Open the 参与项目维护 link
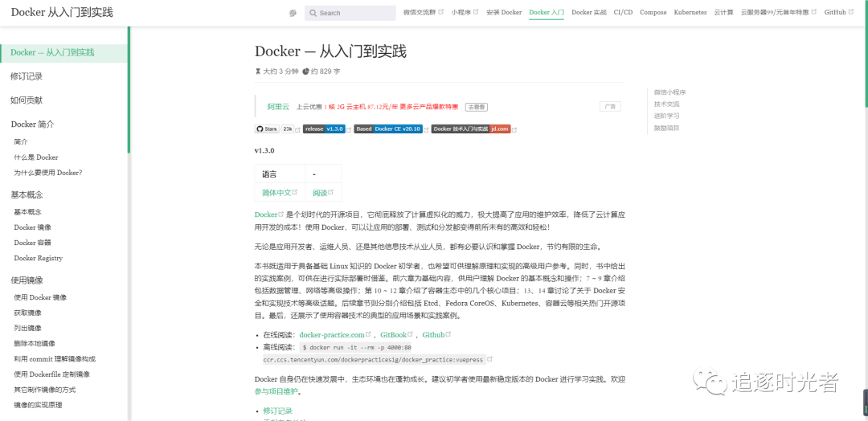 276,392
